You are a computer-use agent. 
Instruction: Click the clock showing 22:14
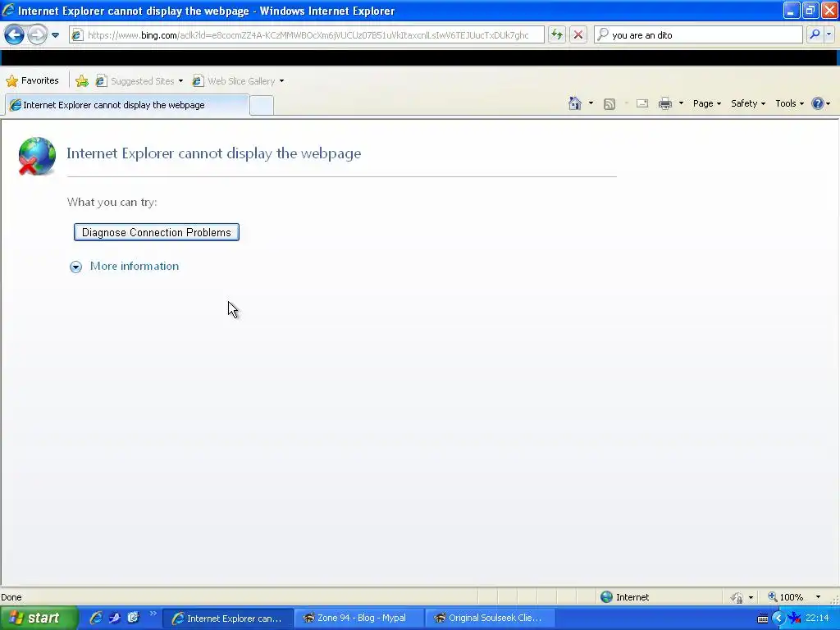[x=818, y=619]
